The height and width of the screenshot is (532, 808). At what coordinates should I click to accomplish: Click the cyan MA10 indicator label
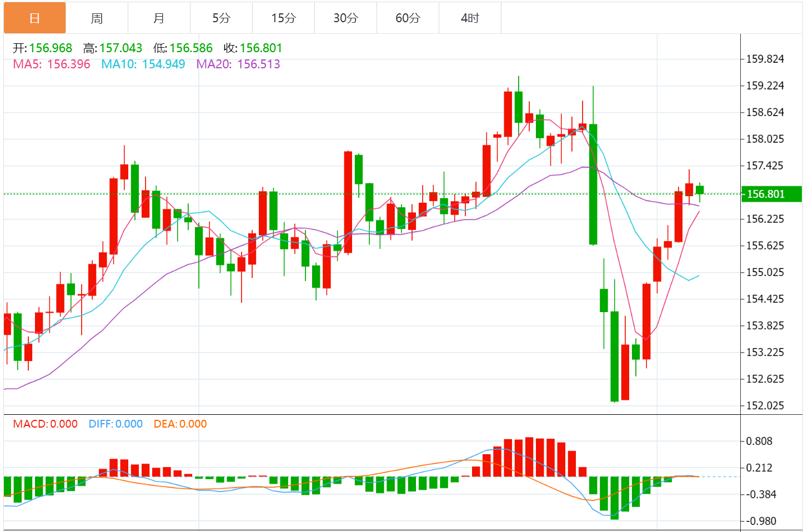[x=143, y=64]
